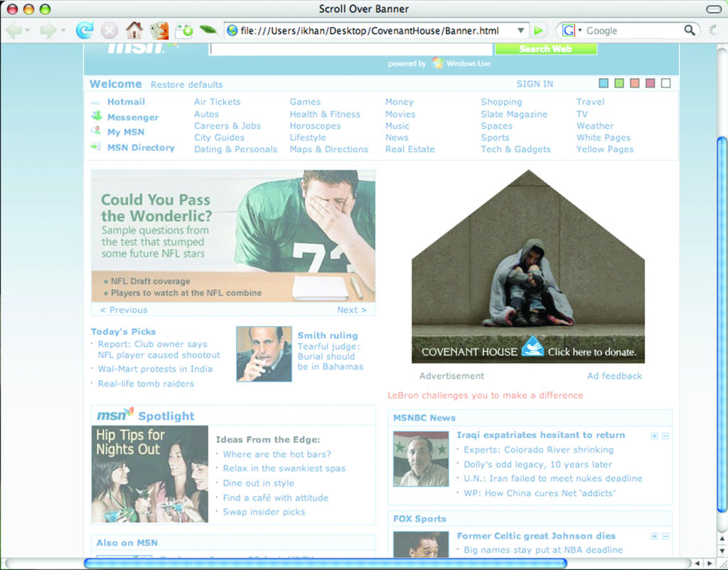Open the Games category
The height and width of the screenshot is (570, 728).
click(305, 102)
